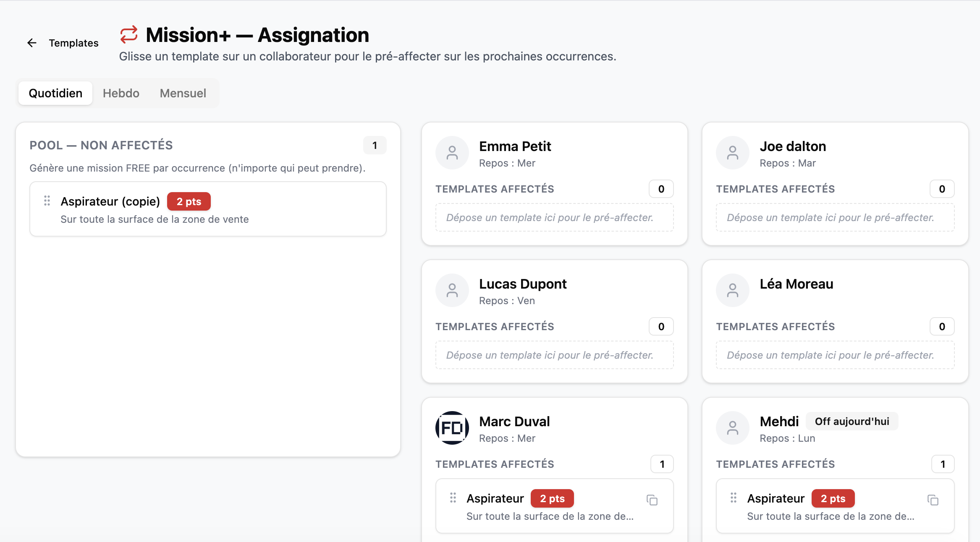Click Aspirateur title in Marc Duval's card
This screenshot has width=980, height=542.
tap(495, 498)
